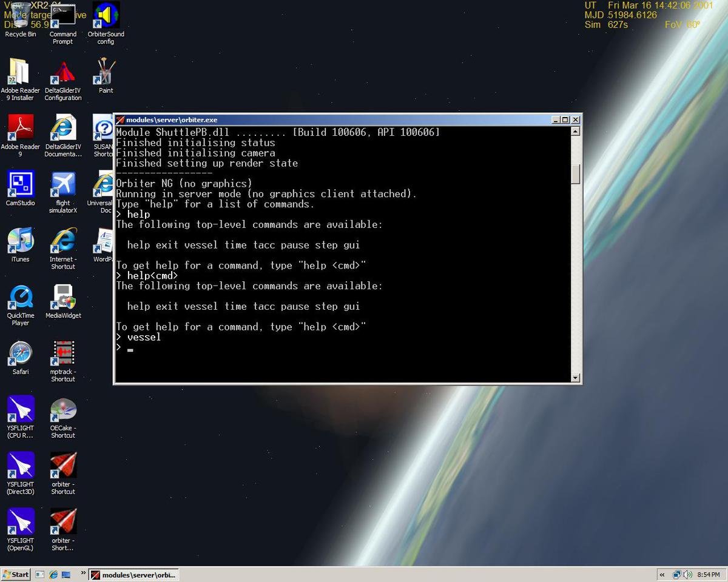Open Internet Explorer from quick launch
The width and height of the screenshot is (728, 582).
53,574
